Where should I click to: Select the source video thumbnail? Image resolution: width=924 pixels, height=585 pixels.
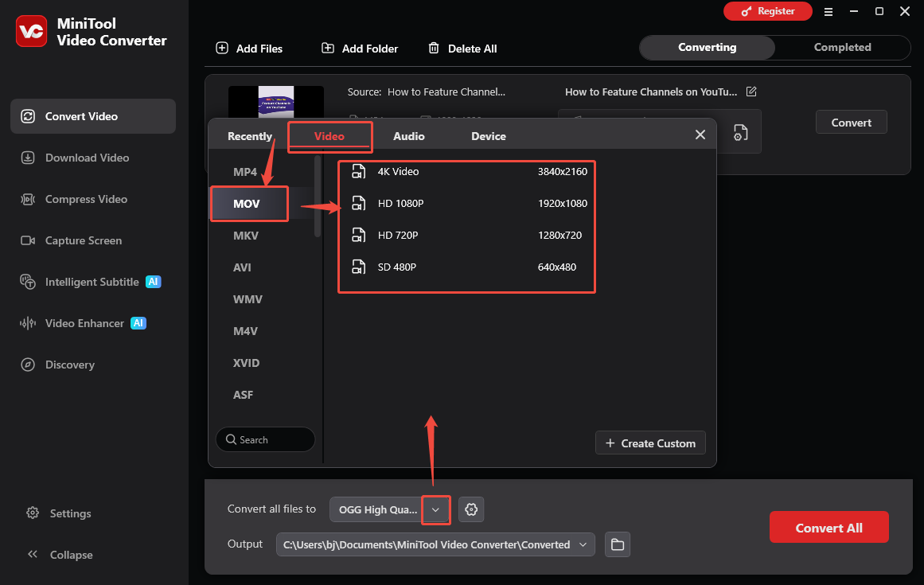tap(276, 102)
